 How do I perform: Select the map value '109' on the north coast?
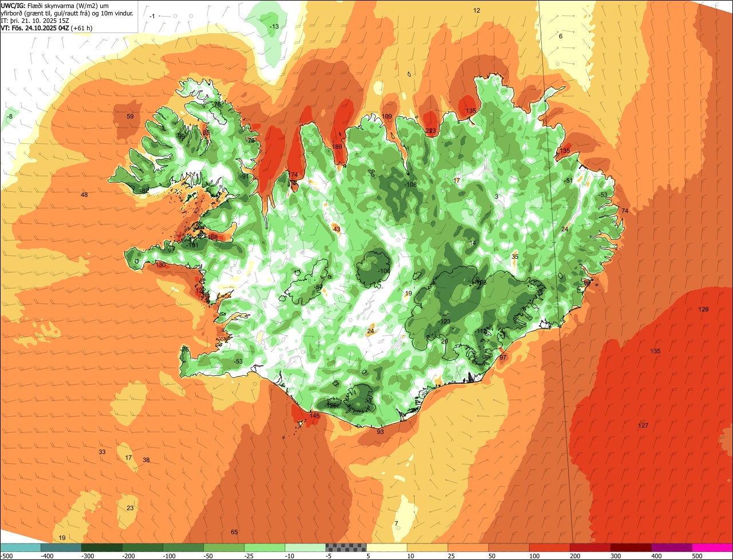387,117
